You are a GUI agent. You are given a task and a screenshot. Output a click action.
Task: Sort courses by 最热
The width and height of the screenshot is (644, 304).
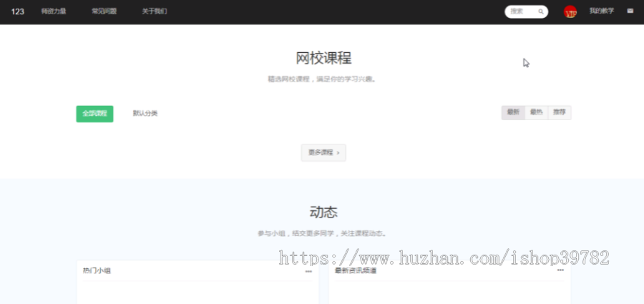point(537,112)
